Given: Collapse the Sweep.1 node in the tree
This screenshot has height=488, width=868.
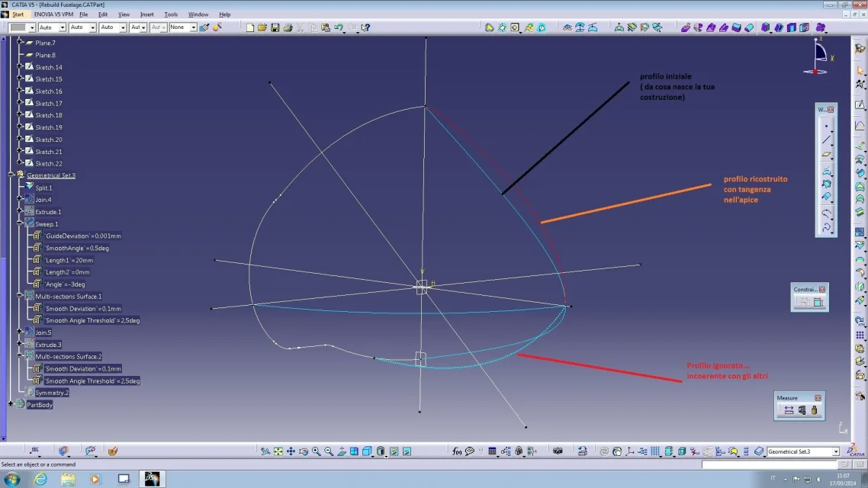Looking at the screenshot, I should pos(19,223).
